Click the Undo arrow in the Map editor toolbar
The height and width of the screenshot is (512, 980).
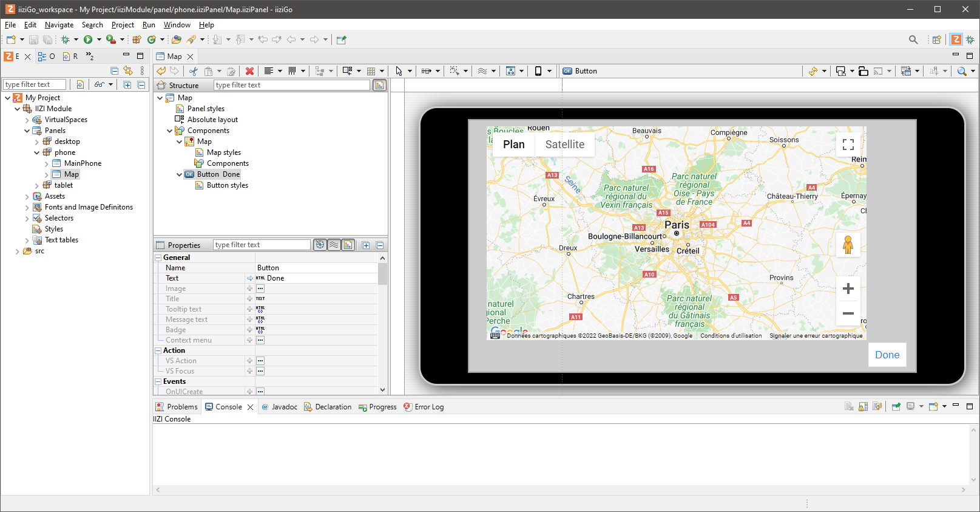click(161, 71)
